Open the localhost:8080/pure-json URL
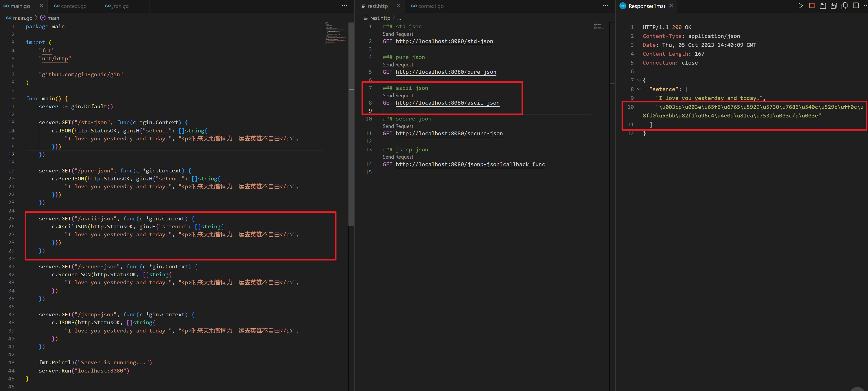The height and width of the screenshot is (391, 868). 446,72
